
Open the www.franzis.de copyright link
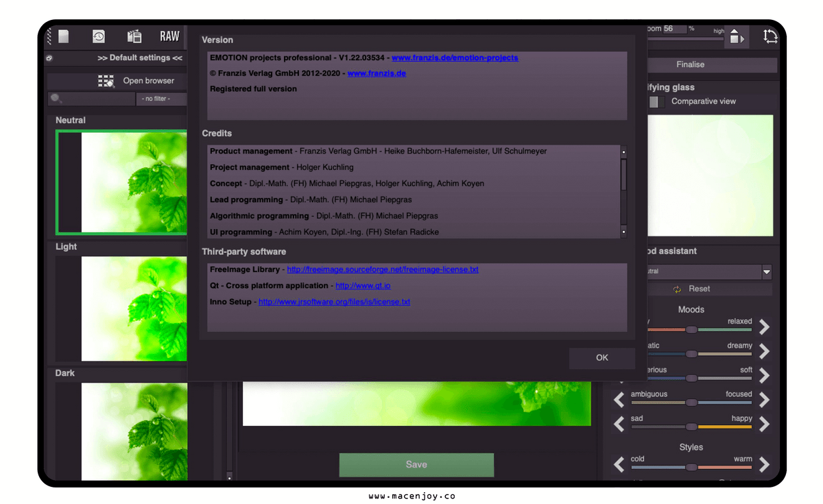click(377, 73)
